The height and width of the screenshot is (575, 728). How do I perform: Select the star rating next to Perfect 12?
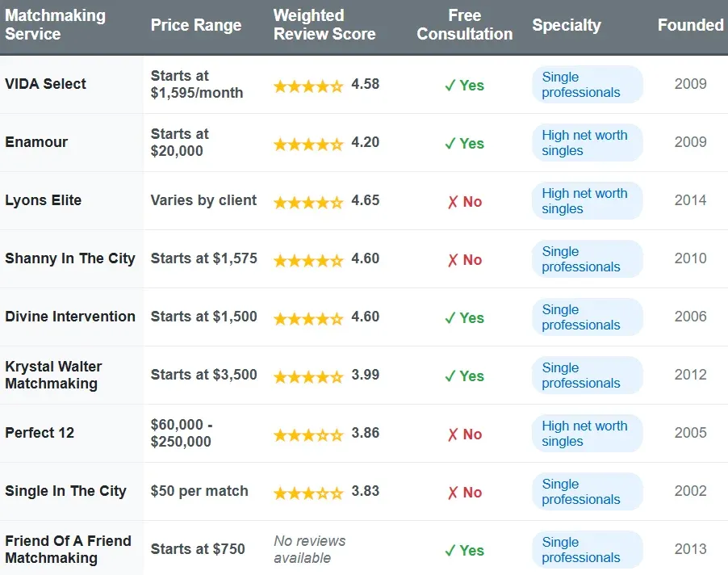point(308,434)
